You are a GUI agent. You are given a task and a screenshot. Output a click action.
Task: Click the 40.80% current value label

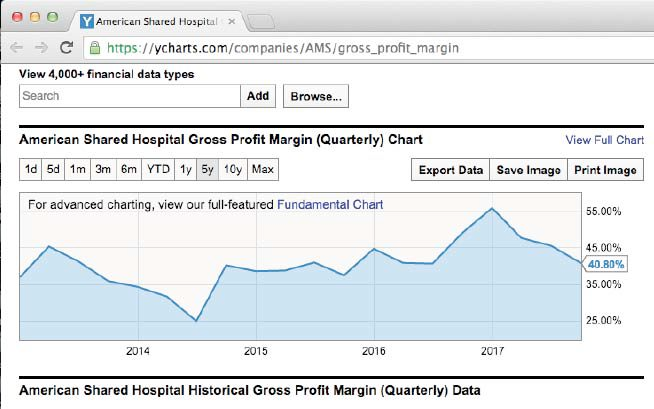606,264
